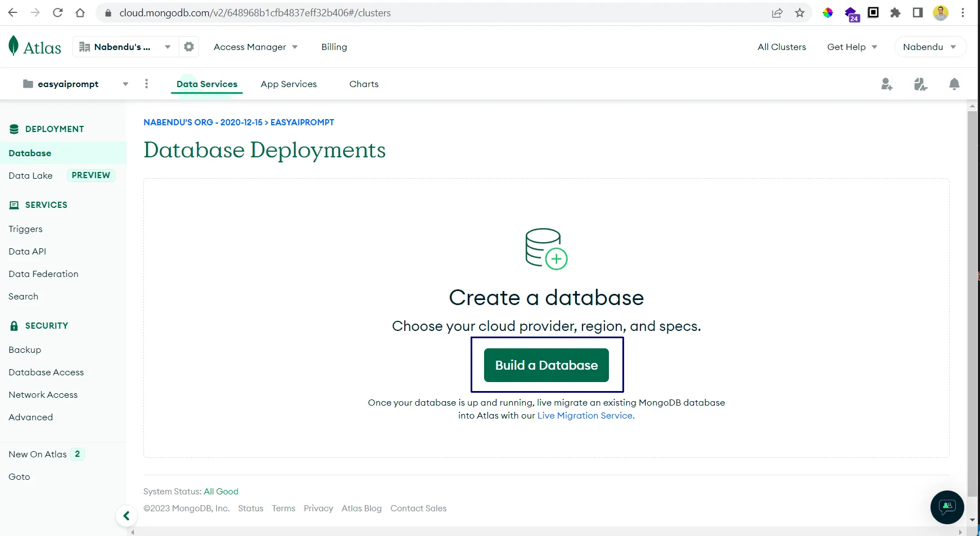Open Data API in sidebar
Viewport: 980px width, 536px height.
[27, 251]
